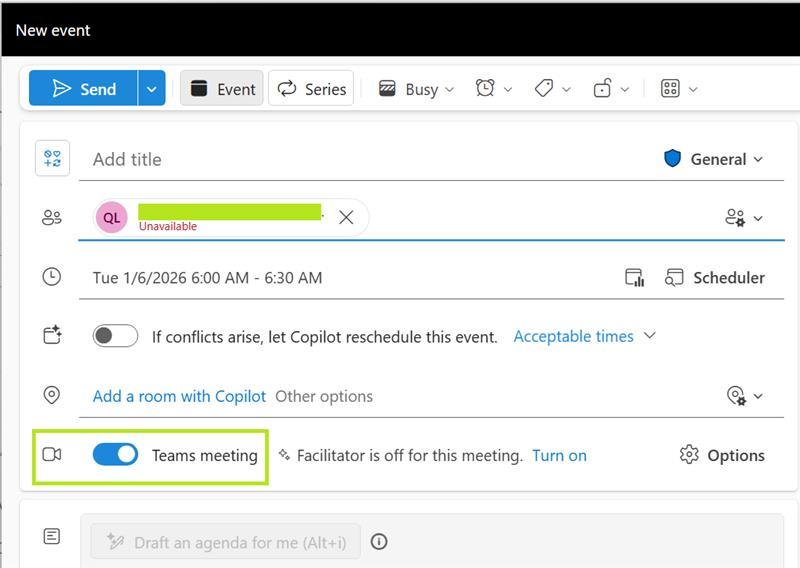Open the Send options dropdown arrow
800x568 pixels.
tap(152, 89)
